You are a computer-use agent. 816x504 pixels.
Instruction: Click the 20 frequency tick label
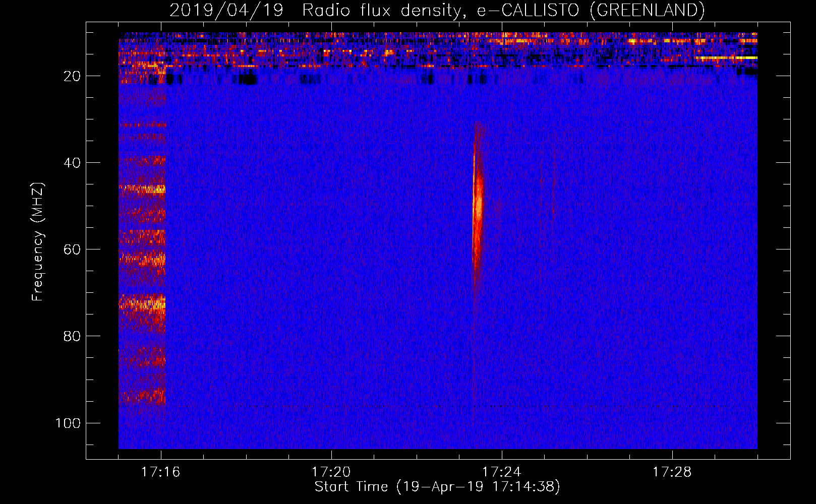coord(72,77)
